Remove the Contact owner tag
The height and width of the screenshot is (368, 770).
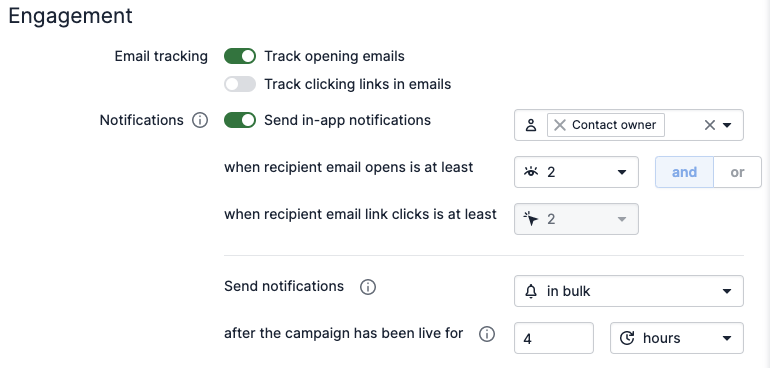pos(560,125)
